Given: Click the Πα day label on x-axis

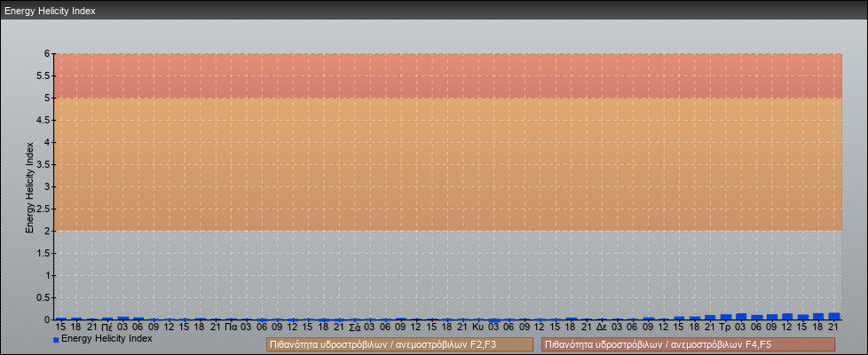Looking at the screenshot, I should tap(231, 327).
